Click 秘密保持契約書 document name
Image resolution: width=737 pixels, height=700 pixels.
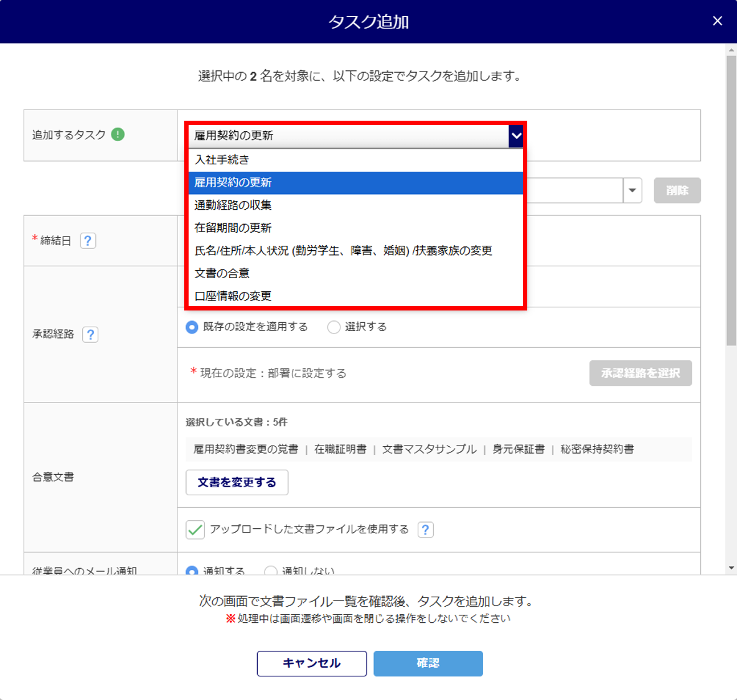pyautogui.click(x=597, y=449)
